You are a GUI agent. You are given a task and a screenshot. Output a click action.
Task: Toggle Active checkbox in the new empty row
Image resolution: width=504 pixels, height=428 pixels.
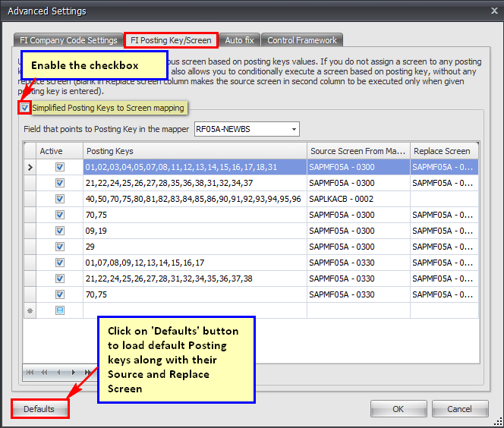click(60, 310)
